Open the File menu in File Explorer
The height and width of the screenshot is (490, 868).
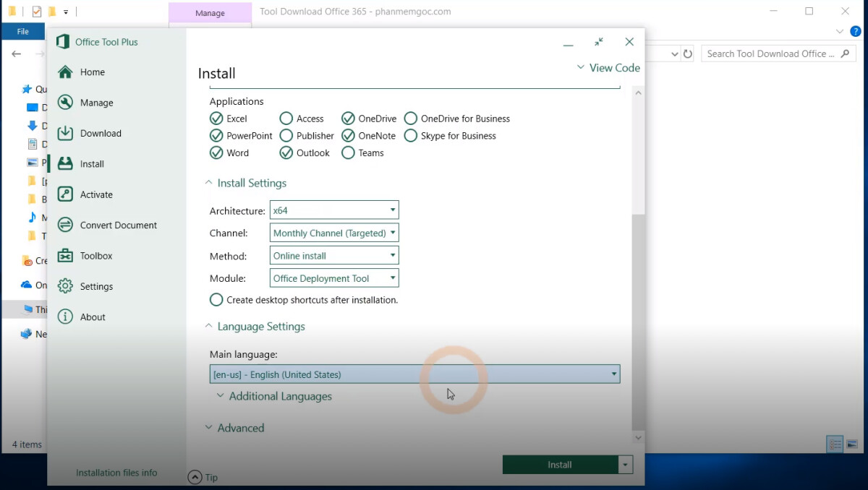point(23,31)
